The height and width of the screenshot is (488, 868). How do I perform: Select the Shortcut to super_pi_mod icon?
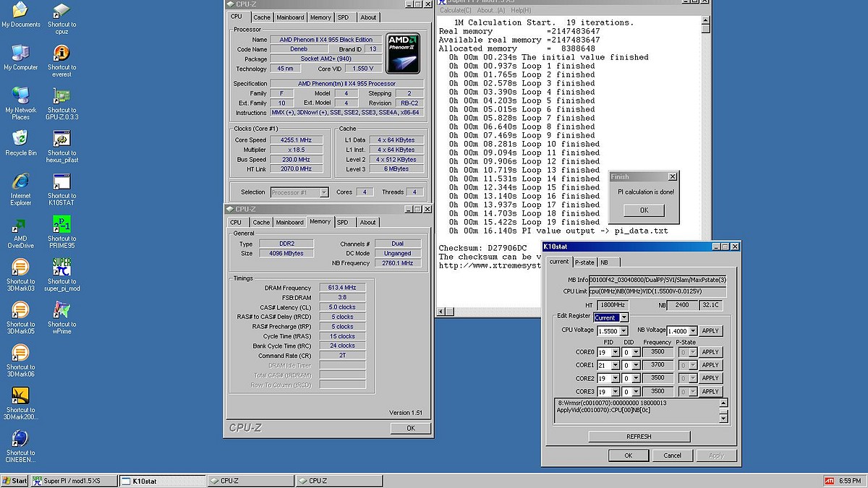coord(61,267)
